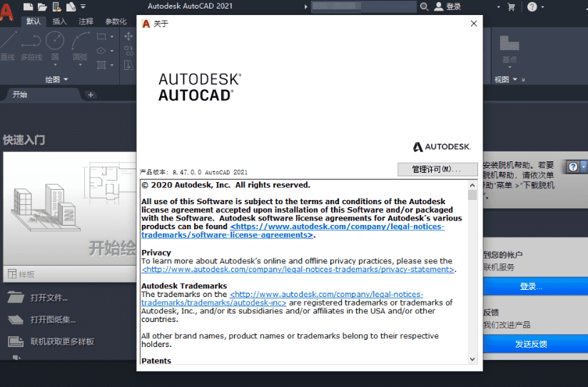588x387 pixels.
Task: Click the 产品版本 R.47.0.0 text
Action: [193, 172]
